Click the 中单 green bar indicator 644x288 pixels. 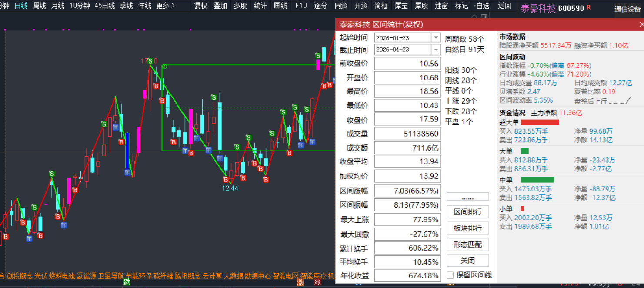click(537, 180)
